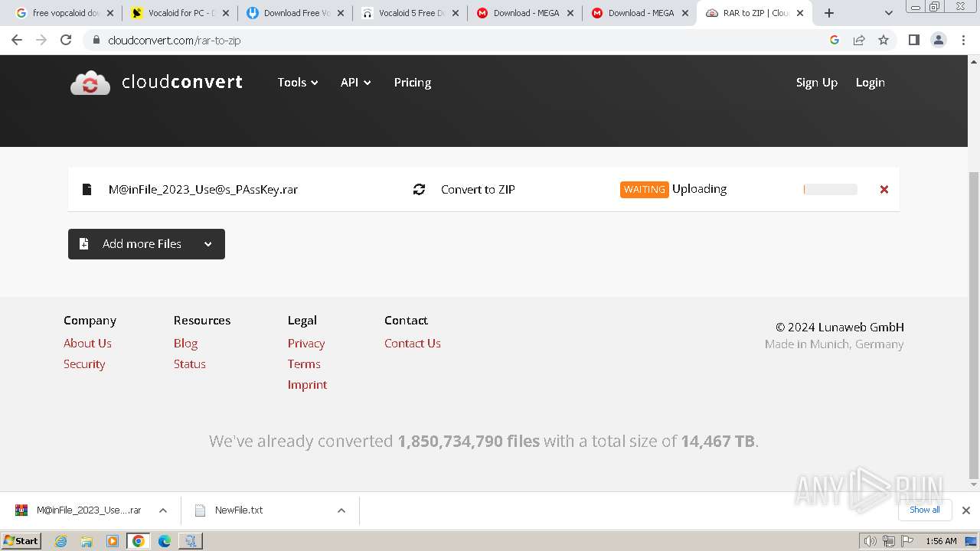Open the Windows Start menu
This screenshot has height=551, width=980.
click(x=21, y=540)
